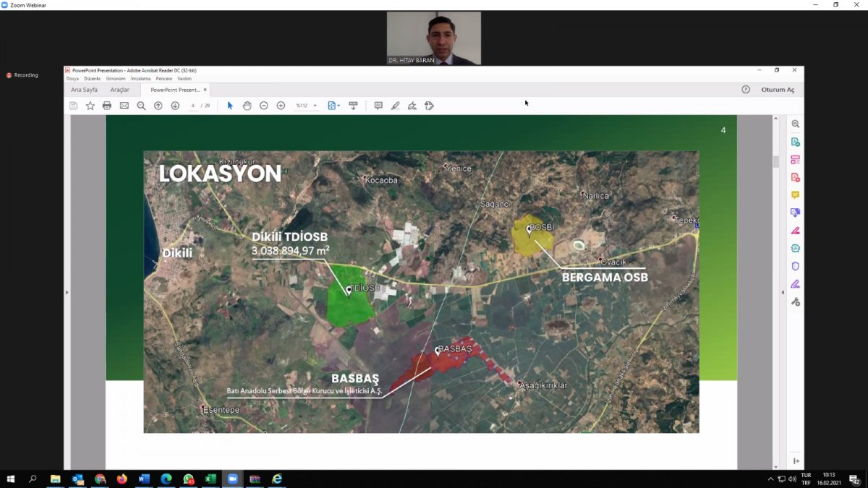Open search tool in the right pane
The image size is (868, 488).
point(796,124)
